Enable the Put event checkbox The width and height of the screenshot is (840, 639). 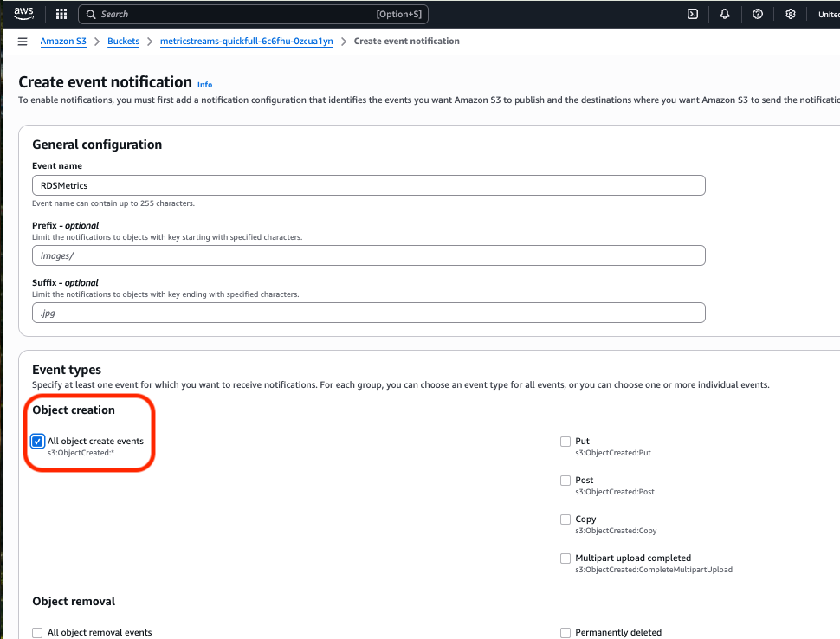pyautogui.click(x=565, y=442)
